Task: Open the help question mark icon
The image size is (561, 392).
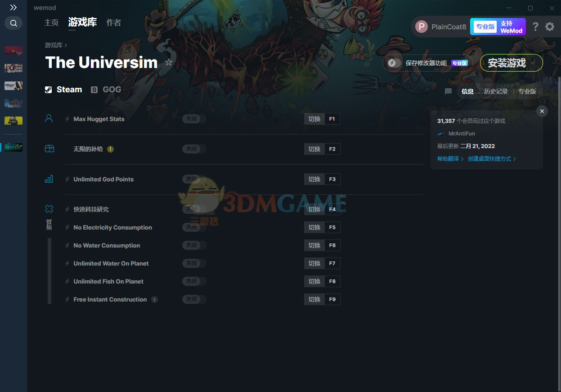Action: pyautogui.click(x=535, y=27)
